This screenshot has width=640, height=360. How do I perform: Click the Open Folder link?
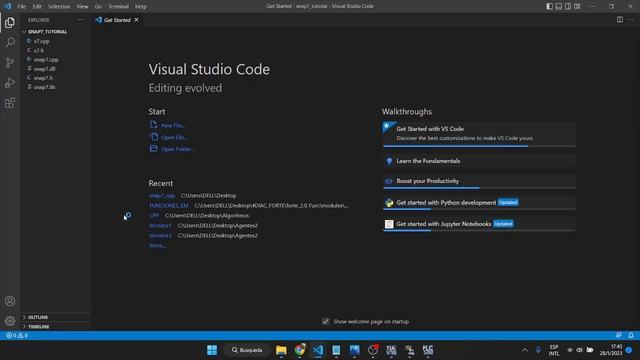(x=172, y=149)
